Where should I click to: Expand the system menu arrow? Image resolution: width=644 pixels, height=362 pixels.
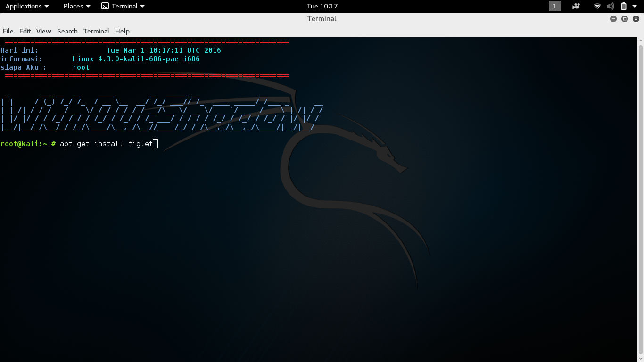[635, 6]
